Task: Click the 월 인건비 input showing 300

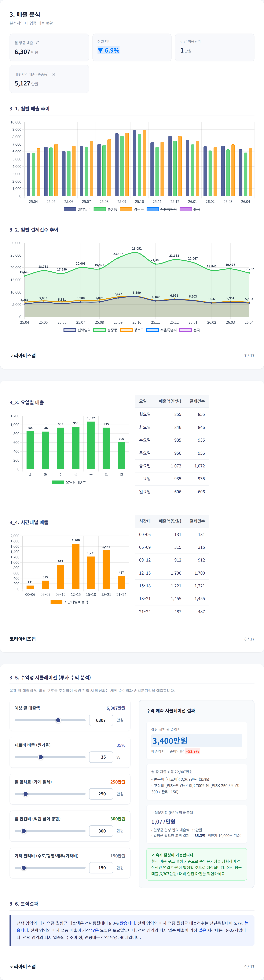Action: 101,831
